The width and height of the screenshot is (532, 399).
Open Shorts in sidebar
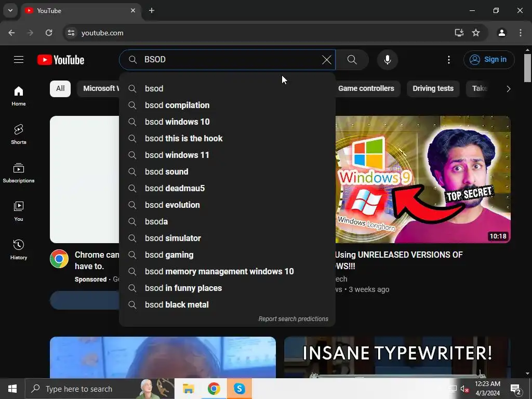[x=19, y=135]
